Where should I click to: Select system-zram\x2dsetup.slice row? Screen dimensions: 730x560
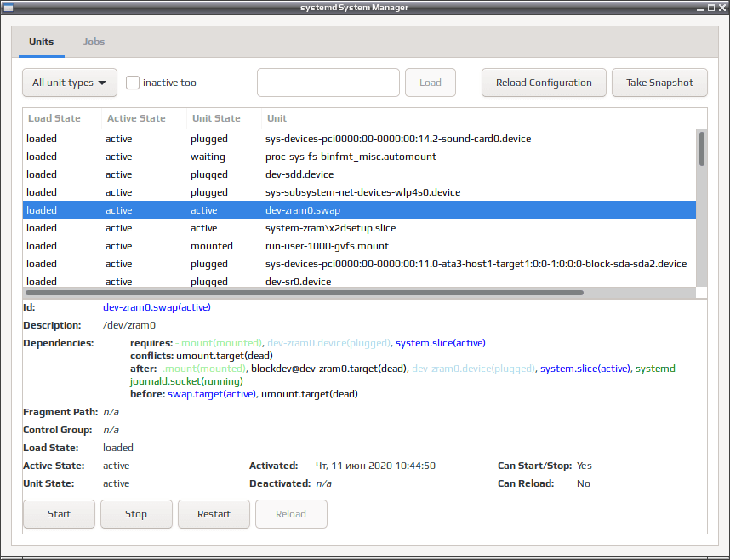359,228
